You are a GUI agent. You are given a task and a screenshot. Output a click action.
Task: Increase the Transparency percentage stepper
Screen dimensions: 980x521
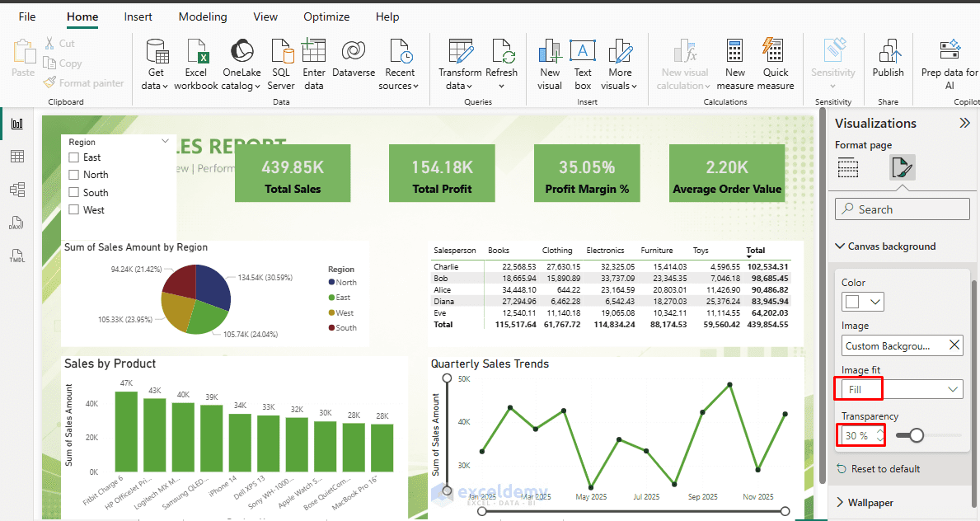pos(880,430)
